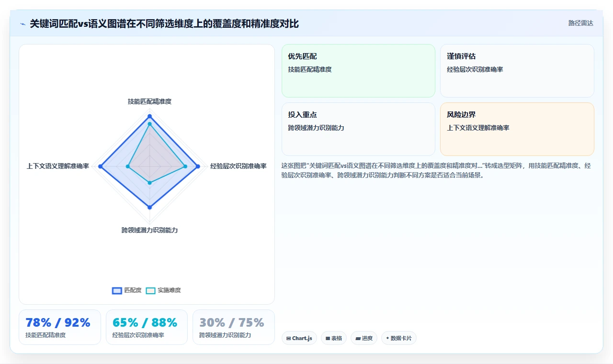
Task: Click the icon in the Chart.js tag
Action: click(288, 338)
